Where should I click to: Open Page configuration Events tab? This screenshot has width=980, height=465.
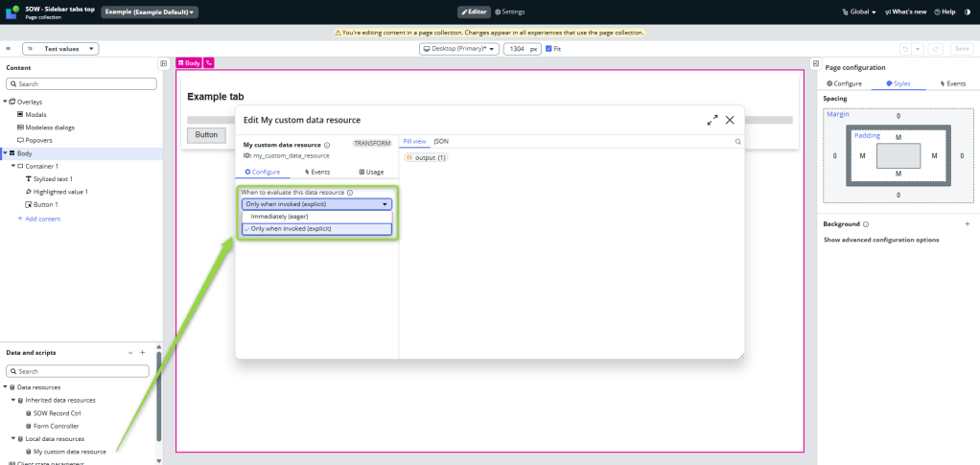click(x=952, y=83)
